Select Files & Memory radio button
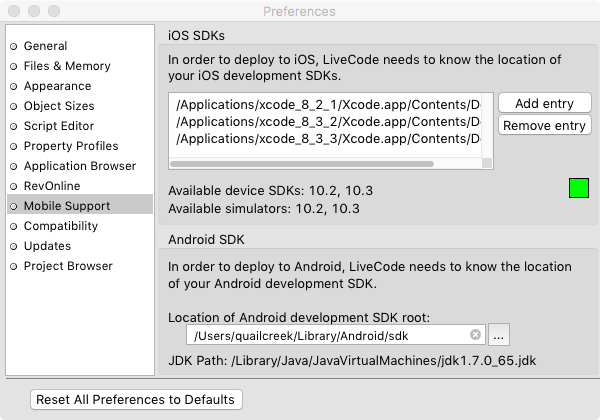The width and height of the screenshot is (600, 420). tap(14, 66)
